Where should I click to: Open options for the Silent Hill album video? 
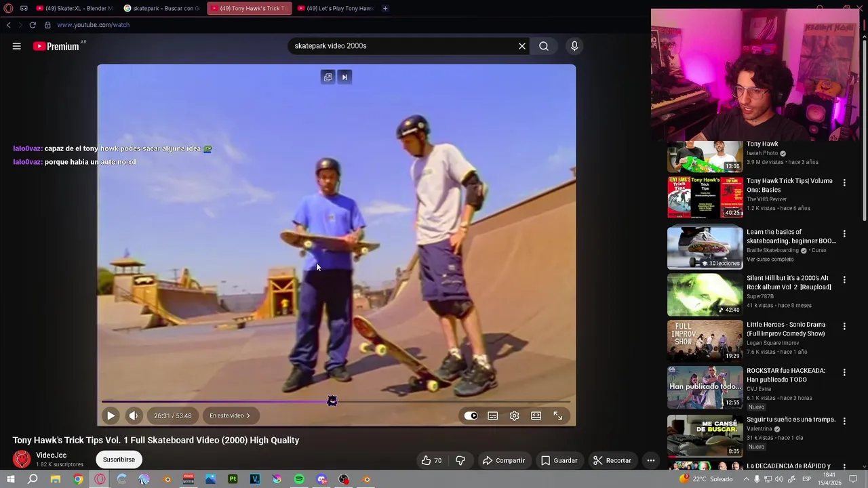coord(844,280)
